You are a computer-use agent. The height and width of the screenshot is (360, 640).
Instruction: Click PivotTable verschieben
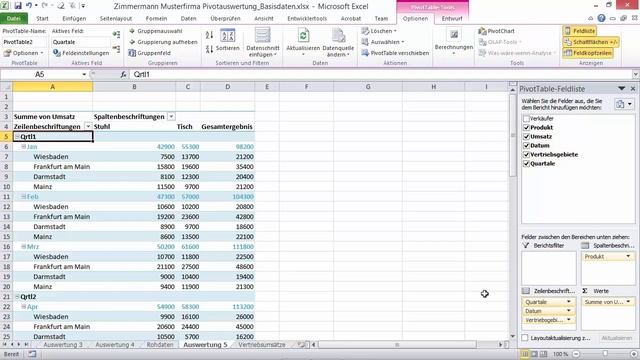pos(395,53)
